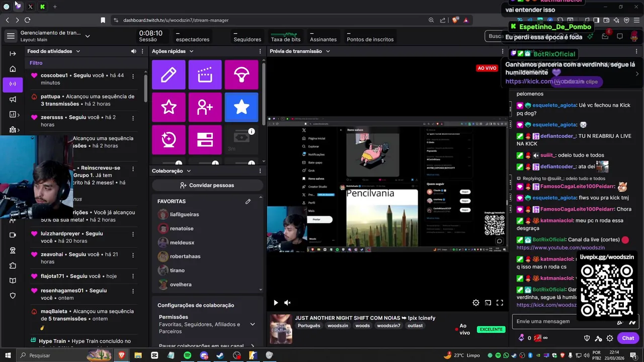
Task: Click the Português stream tag
Action: [309, 326]
